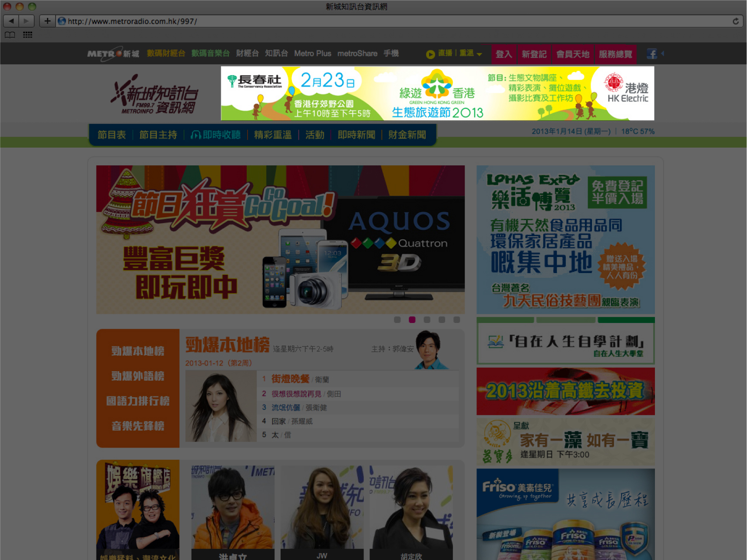Image resolution: width=747 pixels, height=560 pixels.
Task: Click the browser forward arrow button
Action: click(x=26, y=21)
